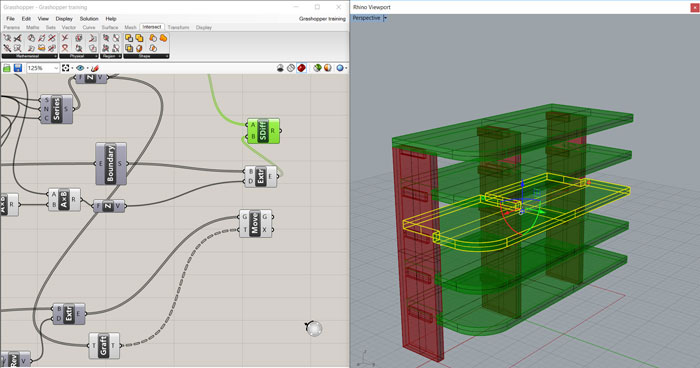Click the Grasshopper training document label
This screenshot has width=700, height=368.
[x=322, y=19]
